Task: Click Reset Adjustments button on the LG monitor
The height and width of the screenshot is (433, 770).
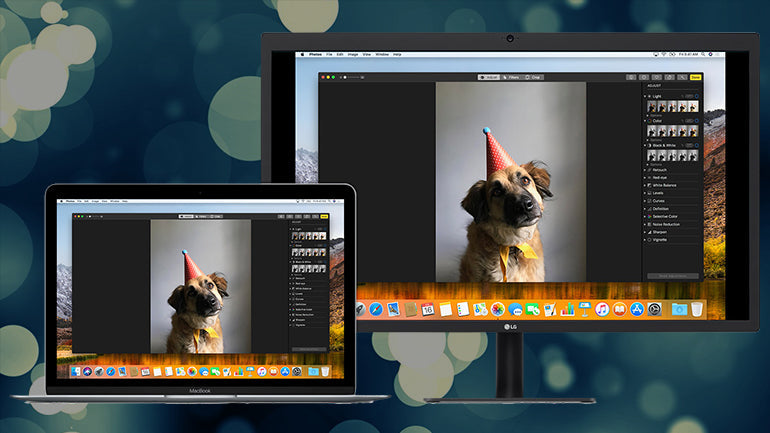Action: click(672, 276)
